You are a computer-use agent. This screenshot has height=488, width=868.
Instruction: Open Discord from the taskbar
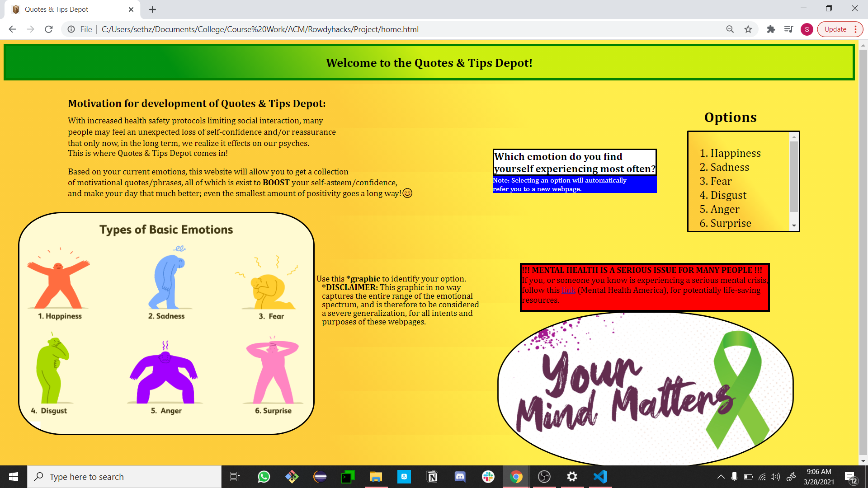click(x=460, y=477)
